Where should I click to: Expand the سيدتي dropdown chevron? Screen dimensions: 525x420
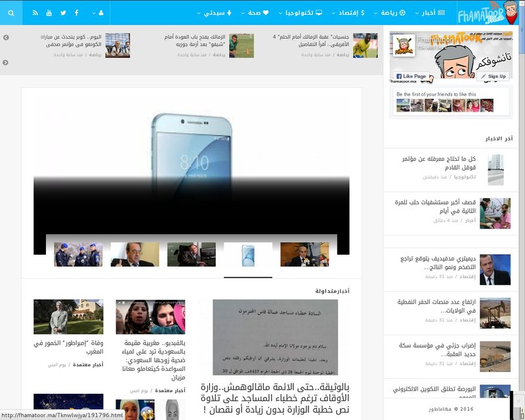(x=199, y=13)
